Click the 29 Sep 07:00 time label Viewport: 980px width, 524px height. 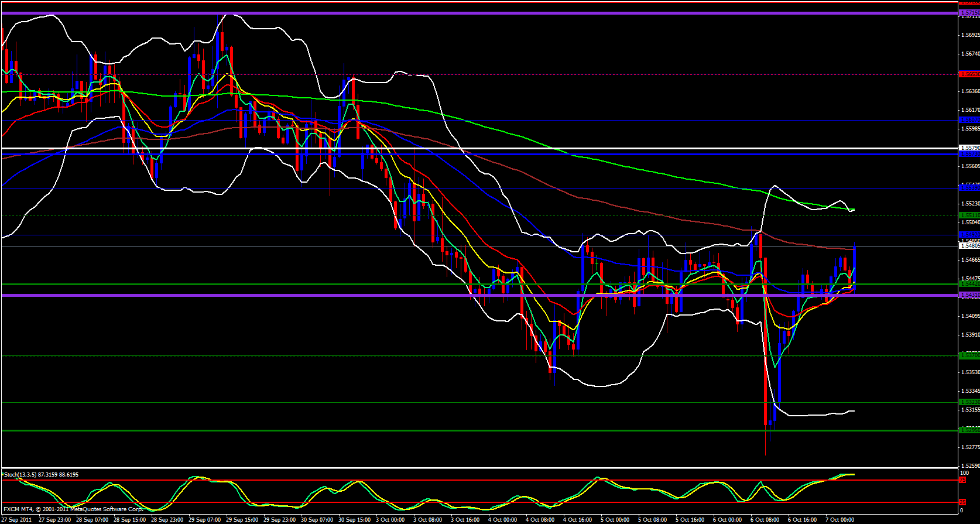click(x=205, y=520)
